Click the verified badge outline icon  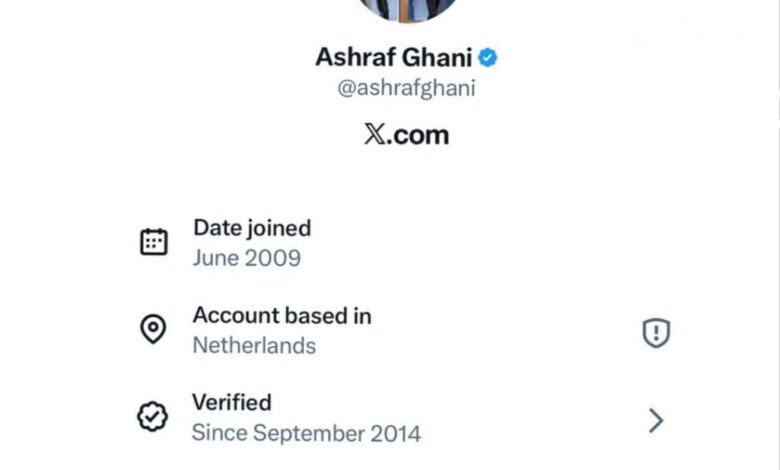click(x=153, y=417)
